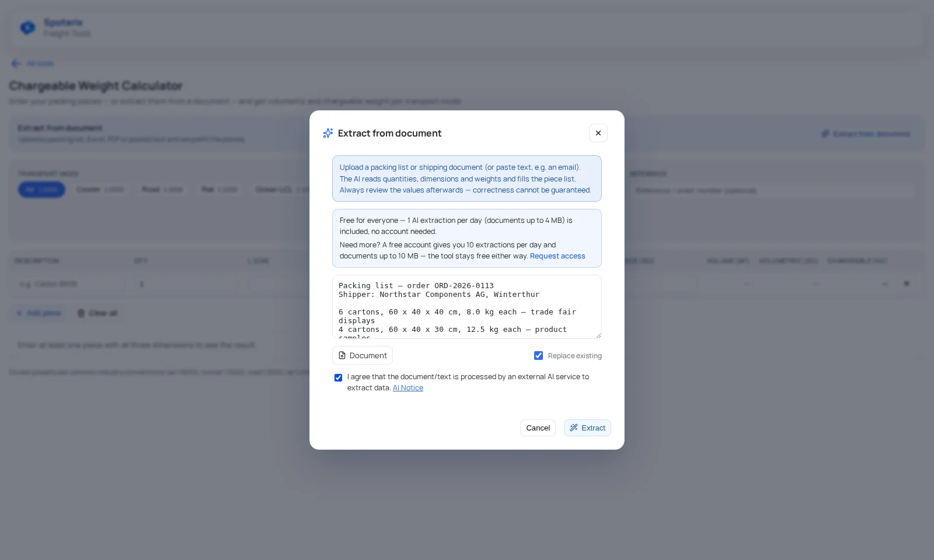Remove the piece row with its delete icon
Image resolution: width=934 pixels, height=560 pixels.
point(907,284)
